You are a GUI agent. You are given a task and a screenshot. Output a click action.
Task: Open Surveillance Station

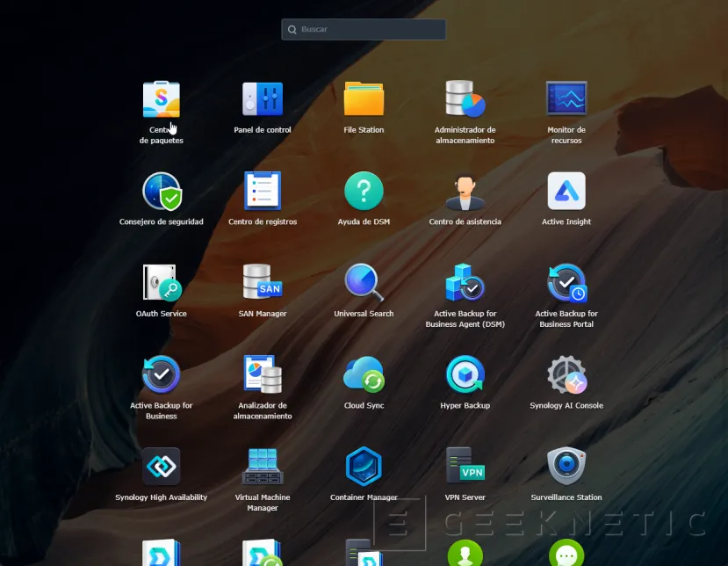(x=566, y=467)
